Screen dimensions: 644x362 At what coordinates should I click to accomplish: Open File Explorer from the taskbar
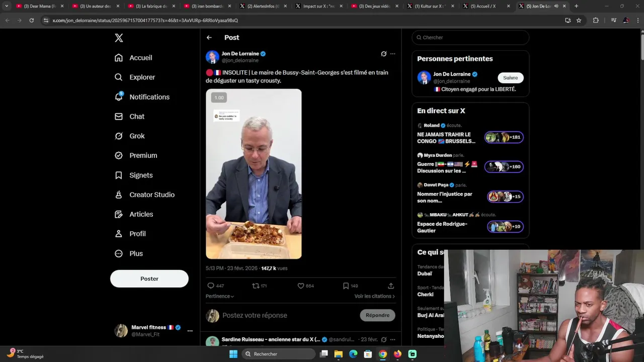339,354
